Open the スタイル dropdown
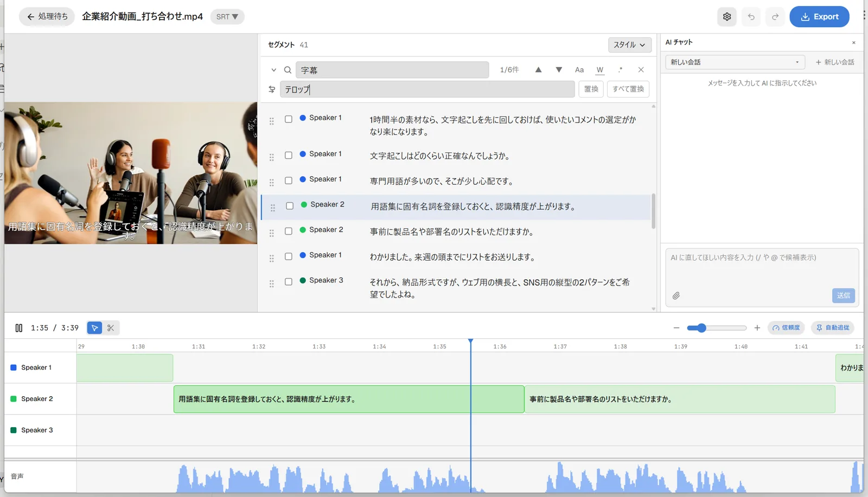The width and height of the screenshot is (868, 497). 630,45
